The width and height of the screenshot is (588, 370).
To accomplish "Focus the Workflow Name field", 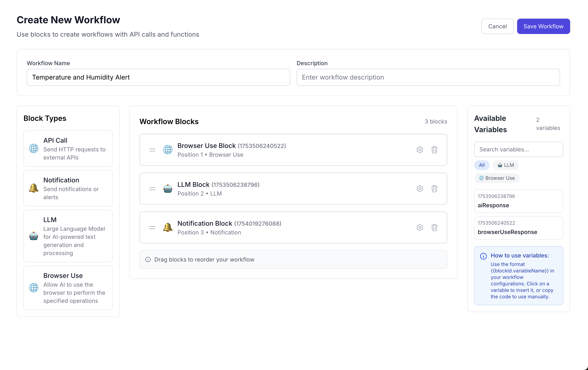I will [x=158, y=77].
